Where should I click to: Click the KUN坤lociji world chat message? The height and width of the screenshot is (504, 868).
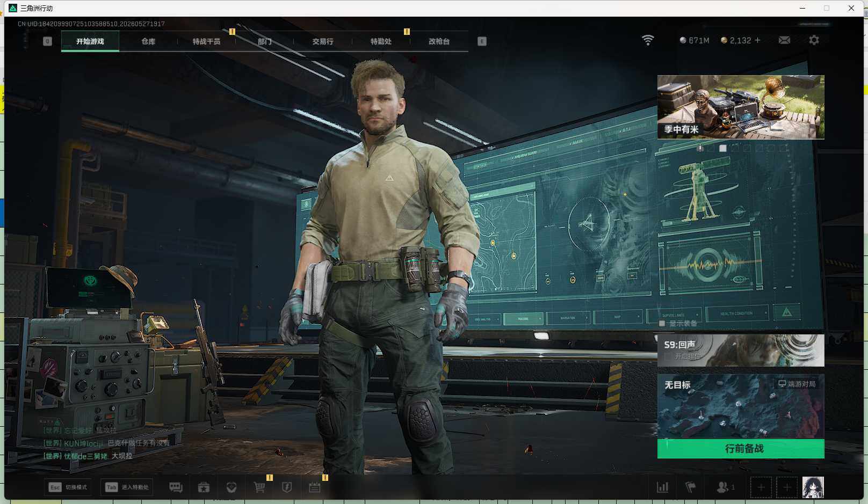pyautogui.click(x=106, y=443)
